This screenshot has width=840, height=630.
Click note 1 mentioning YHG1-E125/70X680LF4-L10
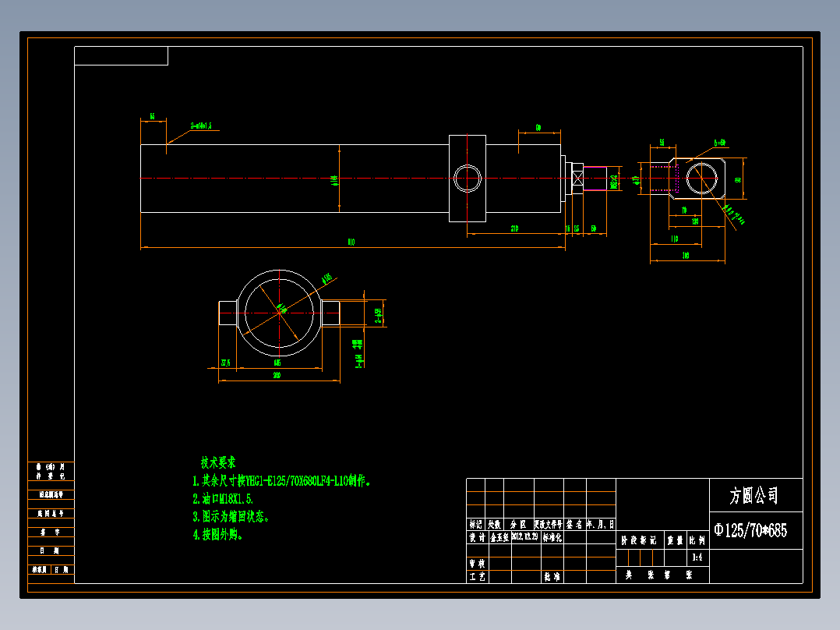[281, 480]
